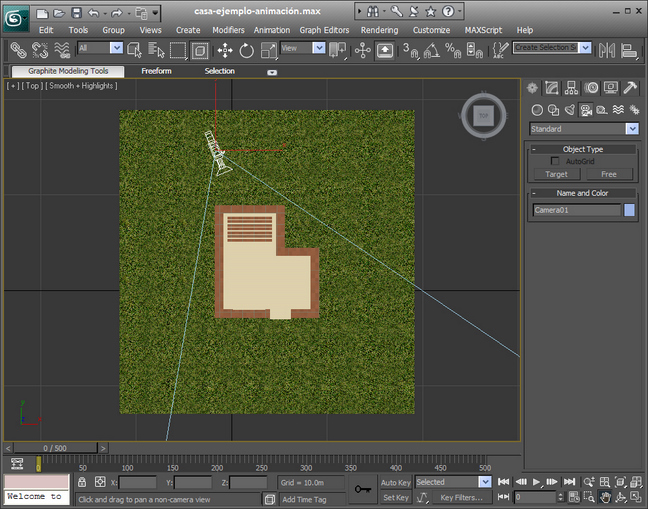
Task: Switch to the Utilities hammer panel
Action: (x=629, y=88)
